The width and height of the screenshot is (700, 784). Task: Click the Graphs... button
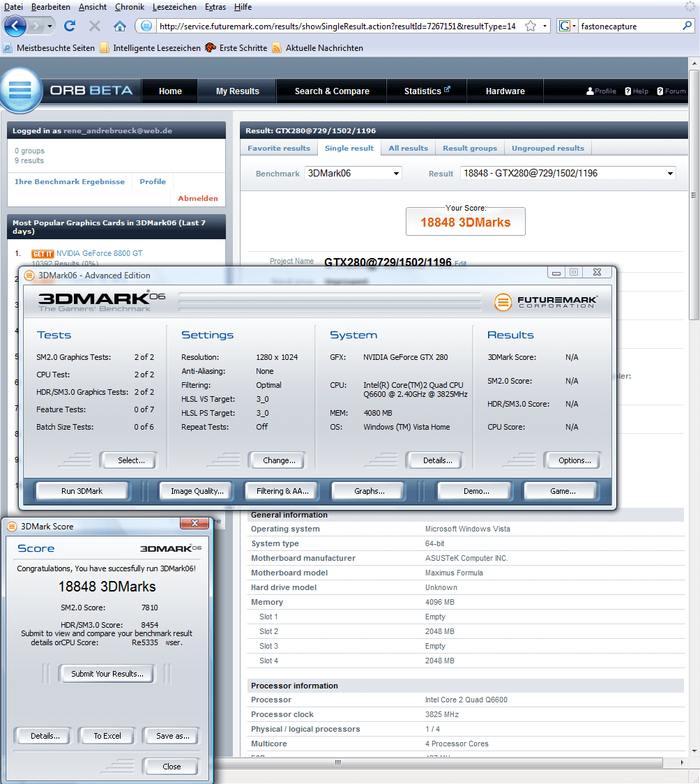[x=370, y=491]
